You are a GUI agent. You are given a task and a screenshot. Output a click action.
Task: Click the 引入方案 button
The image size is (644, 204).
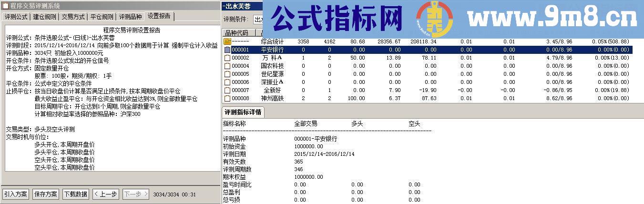(16, 194)
